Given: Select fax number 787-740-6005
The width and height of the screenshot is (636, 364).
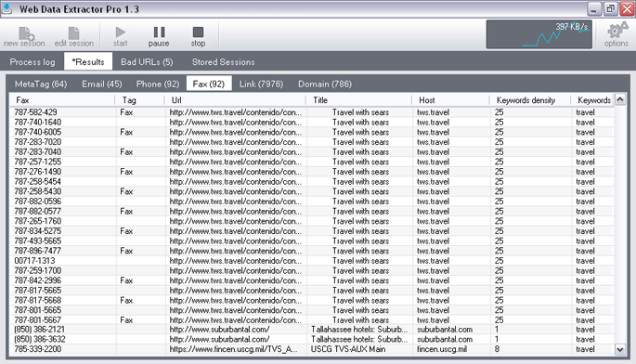Looking at the screenshot, I should pos(38,132).
